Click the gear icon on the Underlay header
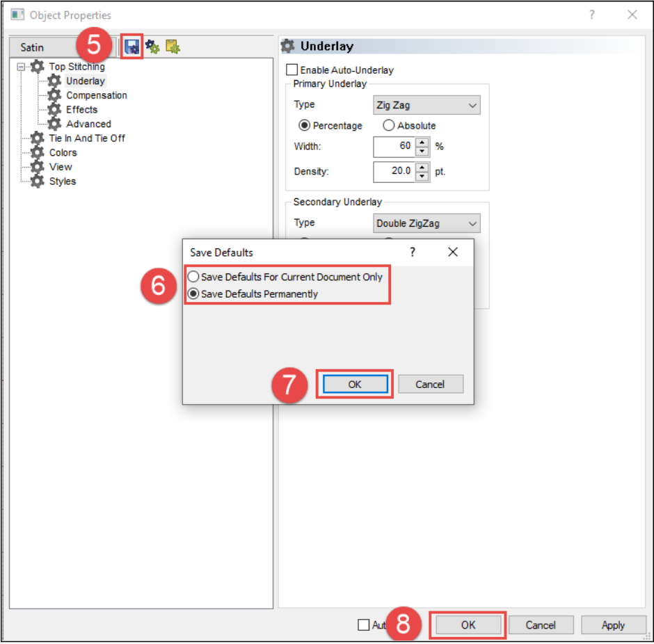The width and height of the screenshot is (654, 644). [x=288, y=45]
